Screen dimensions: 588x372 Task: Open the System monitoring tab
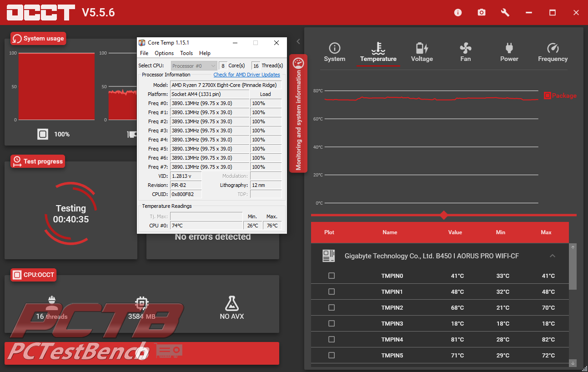pyautogui.click(x=335, y=53)
